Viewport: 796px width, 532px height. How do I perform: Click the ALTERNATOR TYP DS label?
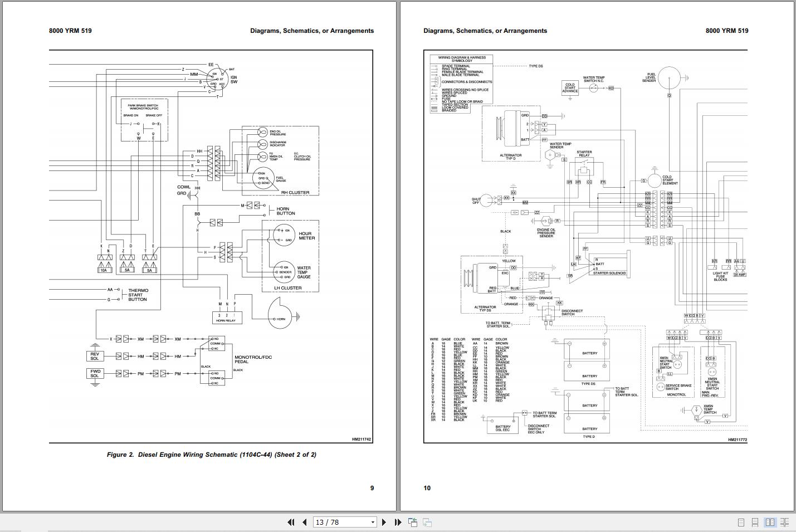pyautogui.click(x=485, y=309)
